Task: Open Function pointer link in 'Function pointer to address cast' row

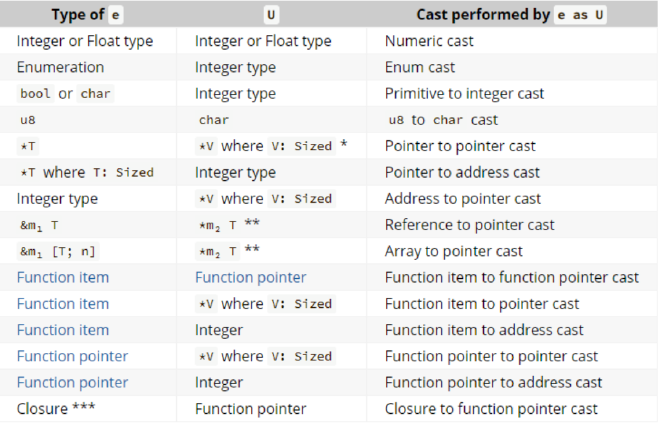Action: tap(72, 383)
